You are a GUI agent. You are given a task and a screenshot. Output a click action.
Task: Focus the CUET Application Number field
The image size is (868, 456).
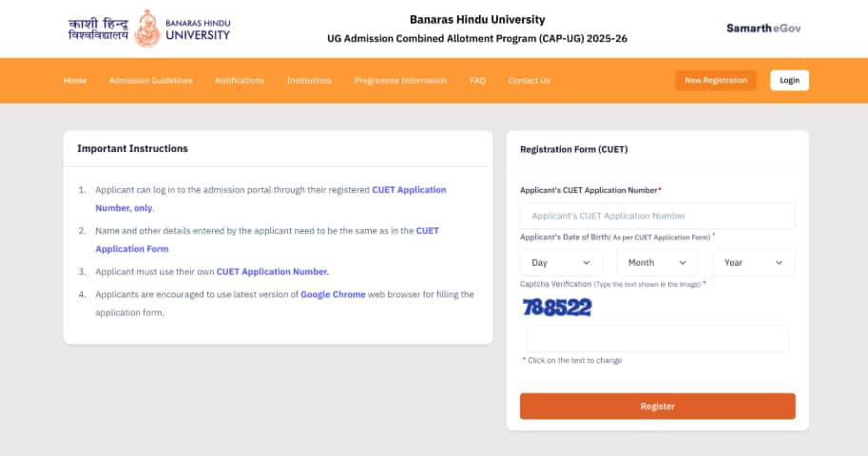[x=657, y=216]
